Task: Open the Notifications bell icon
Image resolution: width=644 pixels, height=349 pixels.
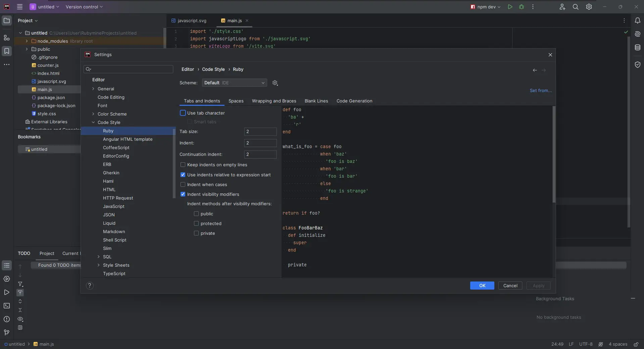Action: (638, 20)
